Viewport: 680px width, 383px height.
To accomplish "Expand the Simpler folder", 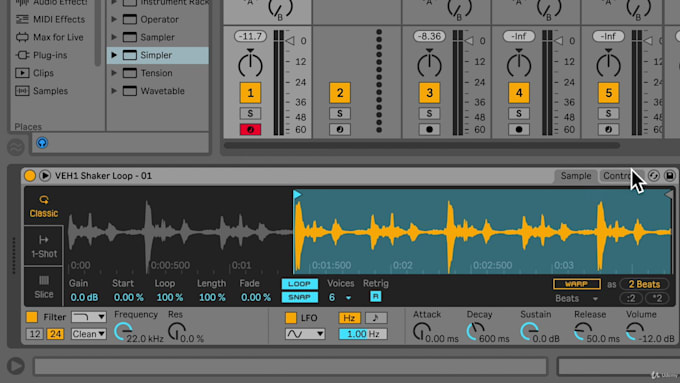I will (114, 55).
